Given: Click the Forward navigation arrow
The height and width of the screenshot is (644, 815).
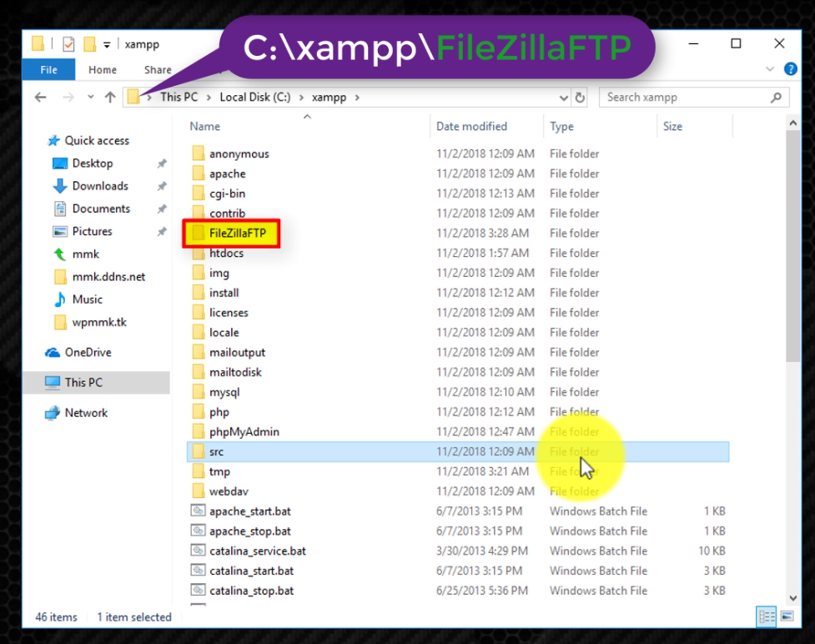Looking at the screenshot, I should (68, 98).
